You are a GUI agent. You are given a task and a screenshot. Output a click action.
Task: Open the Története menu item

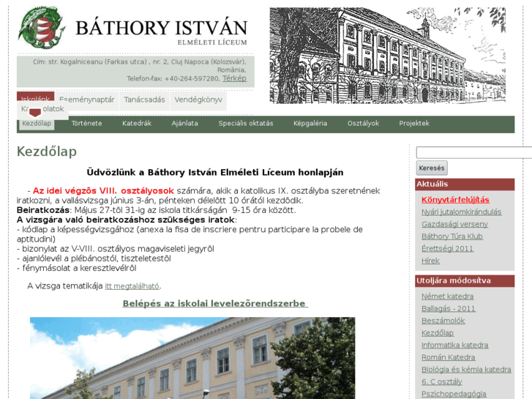(86, 123)
